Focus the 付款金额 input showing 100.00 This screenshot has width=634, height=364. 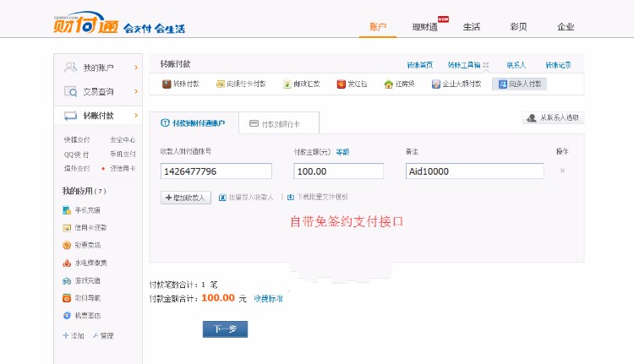point(338,171)
